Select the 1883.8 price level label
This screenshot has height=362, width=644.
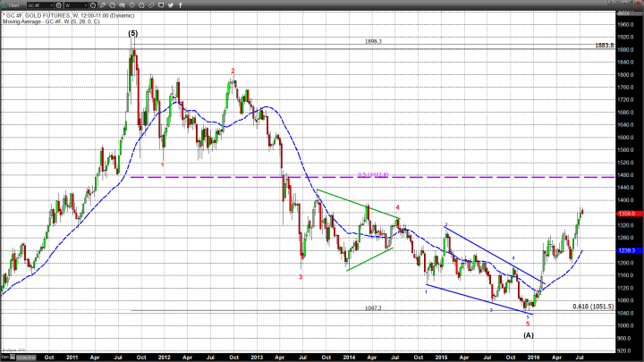[x=605, y=46]
